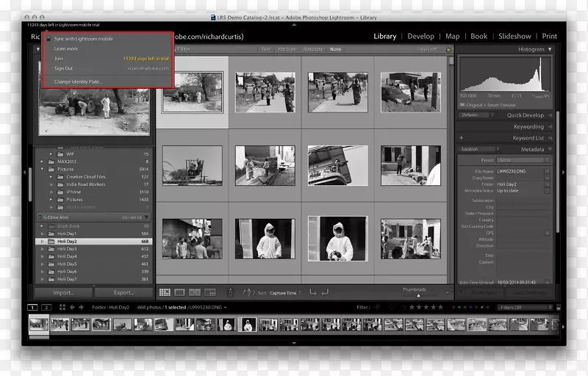Viewport: 588px width, 376px height.
Task: Click the Import button
Action: point(63,292)
